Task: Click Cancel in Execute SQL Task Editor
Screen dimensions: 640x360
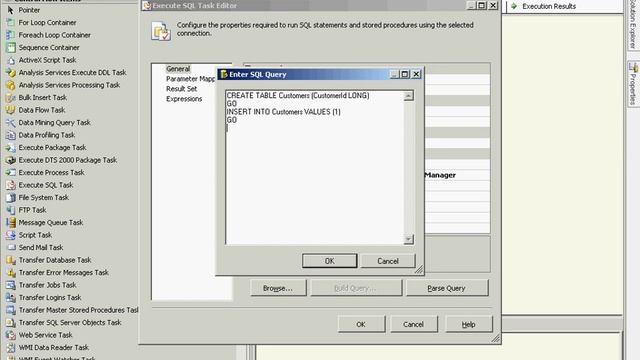Action: (x=413, y=324)
